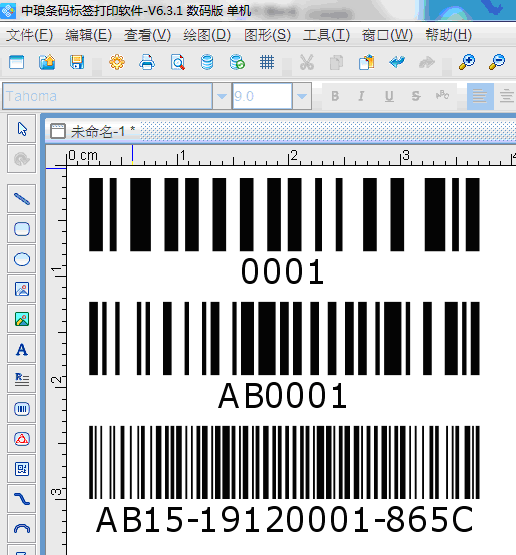Open document settings gear icon

coord(117,63)
